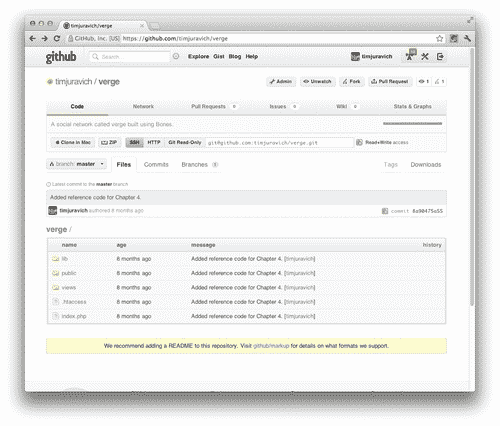This screenshot has height=426, width=500.
Task: Click the advanced search icon beside search box
Action: (x=176, y=56)
